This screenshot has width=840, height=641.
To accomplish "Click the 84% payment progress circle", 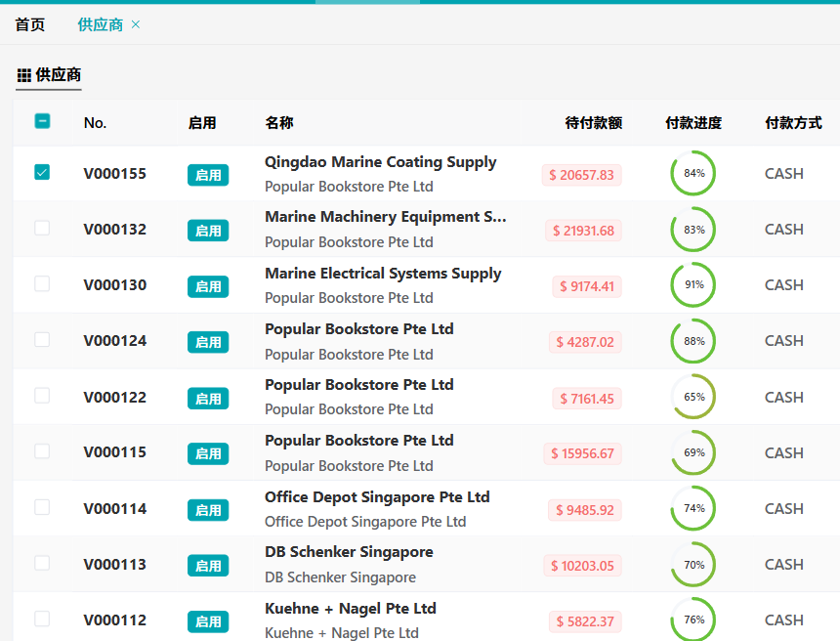I will click(x=693, y=174).
